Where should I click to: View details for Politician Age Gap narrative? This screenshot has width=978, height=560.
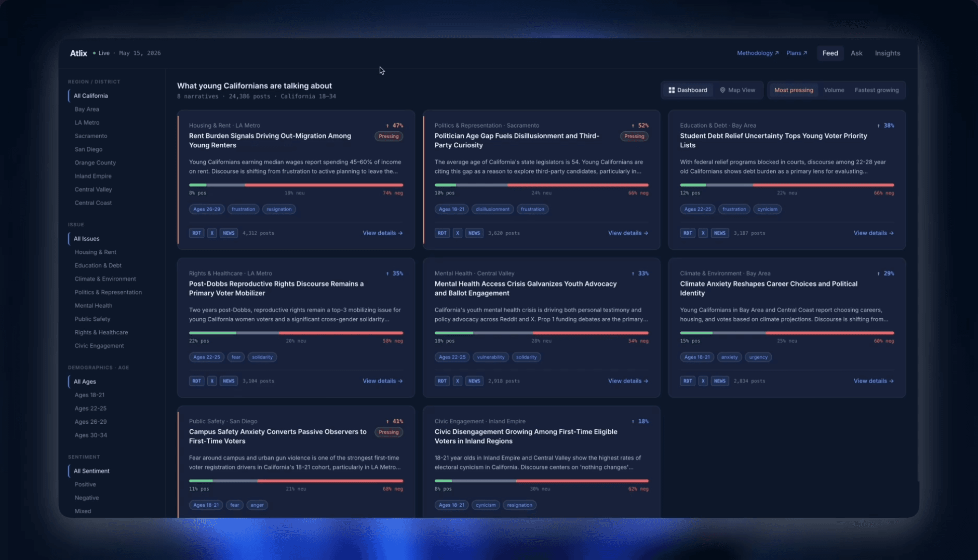pyautogui.click(x=628, y=233)
